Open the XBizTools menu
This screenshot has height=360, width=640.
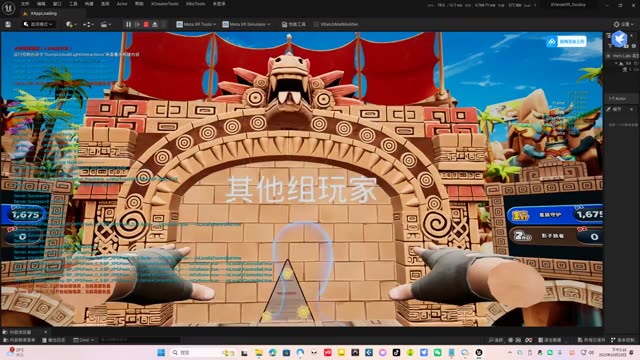coord(196,4)
